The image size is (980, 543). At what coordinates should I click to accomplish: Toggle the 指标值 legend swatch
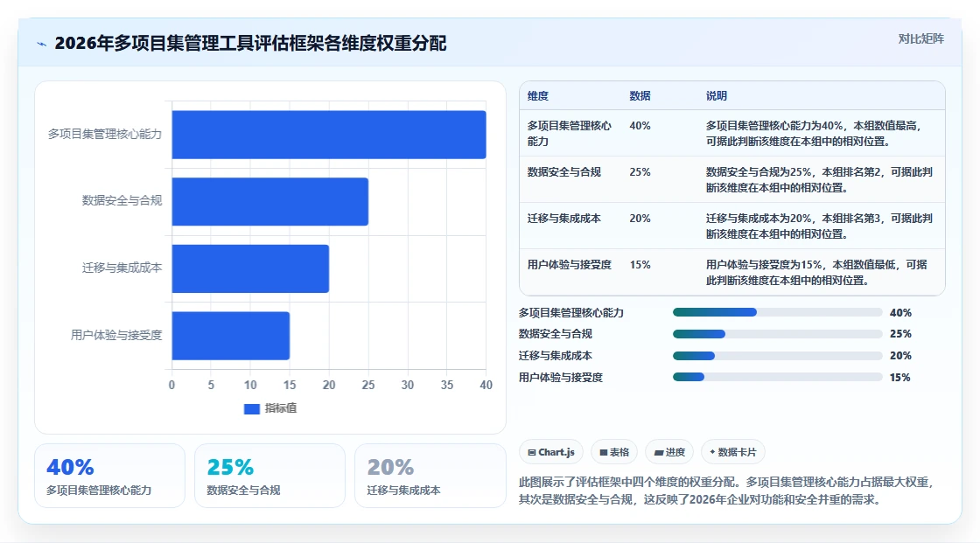tap(251, 408)
